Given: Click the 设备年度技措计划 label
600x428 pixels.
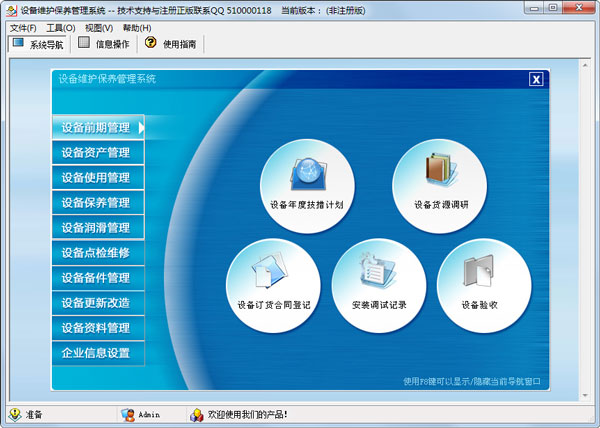Looking at the screenshot, I should click(x=307, y=205).
